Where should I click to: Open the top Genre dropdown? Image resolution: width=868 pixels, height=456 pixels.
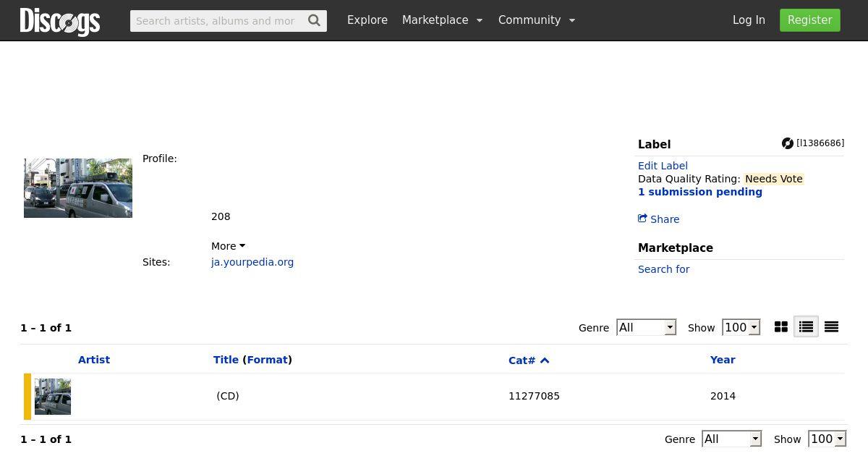pos(646,328)
